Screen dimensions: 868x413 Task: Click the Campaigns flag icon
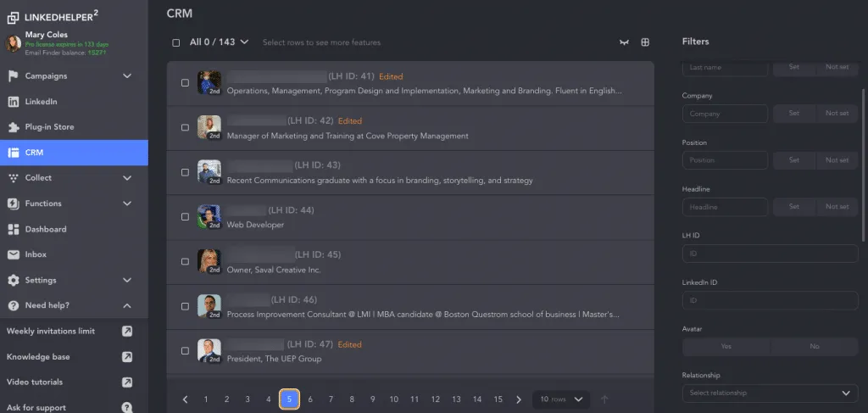14,76
